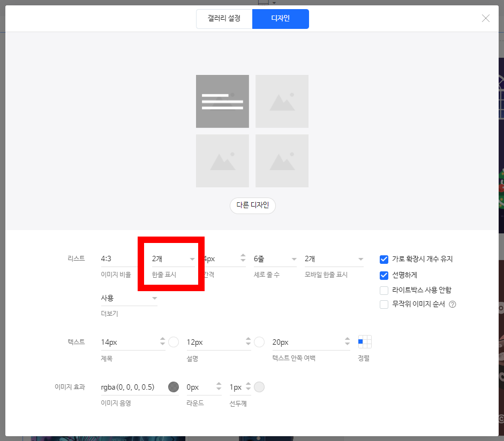Decrease the 설명 font size stepper

coord(247,345)
